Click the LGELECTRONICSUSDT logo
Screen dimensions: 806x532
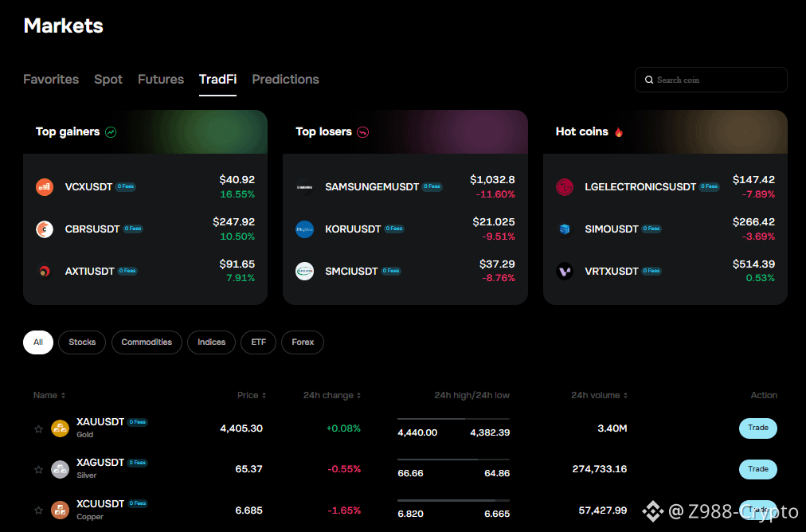[565, 187]
